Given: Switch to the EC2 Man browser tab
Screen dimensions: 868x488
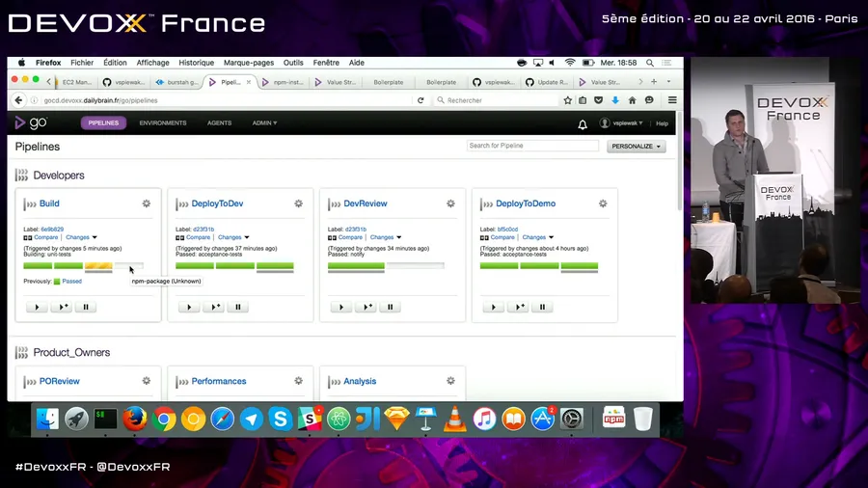Looking at the screenshot, I should [x=74, y=82].
